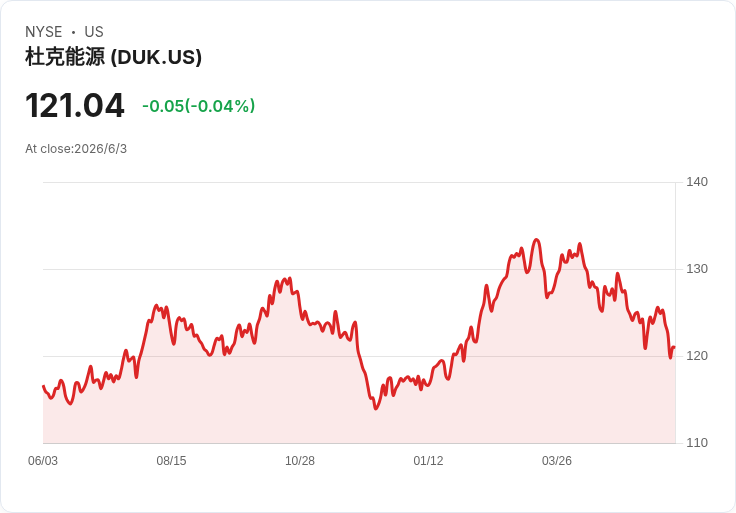Viewport: 736px width, 513px height.
Task: Click the DUK.US stock title
Action: pos(113,57)
